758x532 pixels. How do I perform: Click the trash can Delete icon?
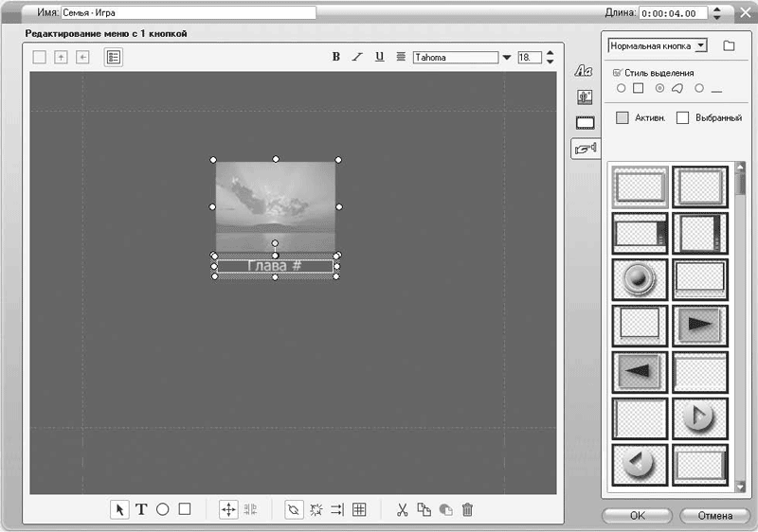point(467,509)
